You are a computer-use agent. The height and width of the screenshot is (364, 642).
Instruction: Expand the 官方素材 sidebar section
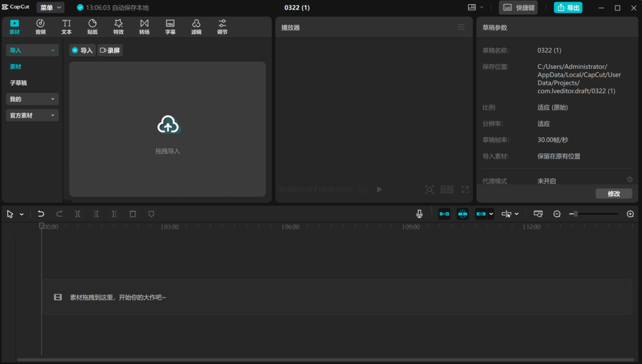[x=32, y=115]
